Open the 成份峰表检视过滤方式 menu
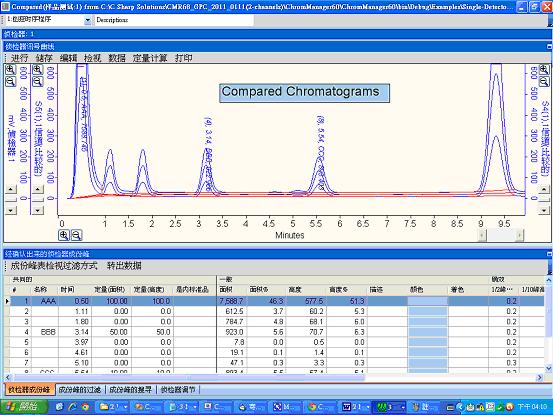553x415 pixels. 54,266
